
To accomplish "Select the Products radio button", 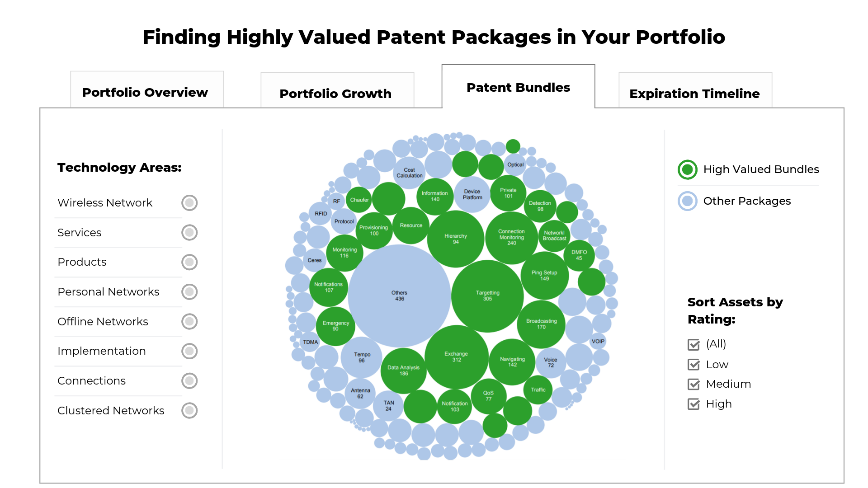I will [x=189, y=262].
